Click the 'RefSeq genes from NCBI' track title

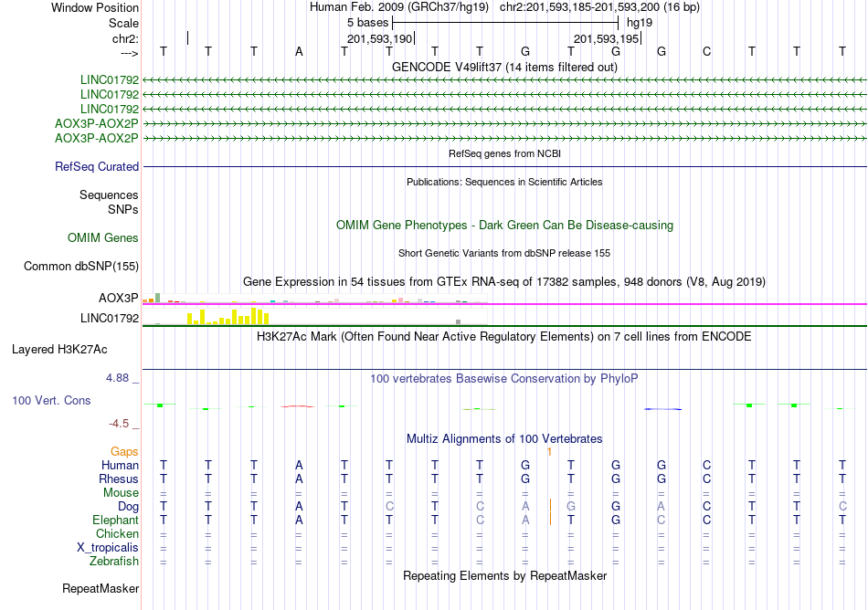[x=504, y=153]
